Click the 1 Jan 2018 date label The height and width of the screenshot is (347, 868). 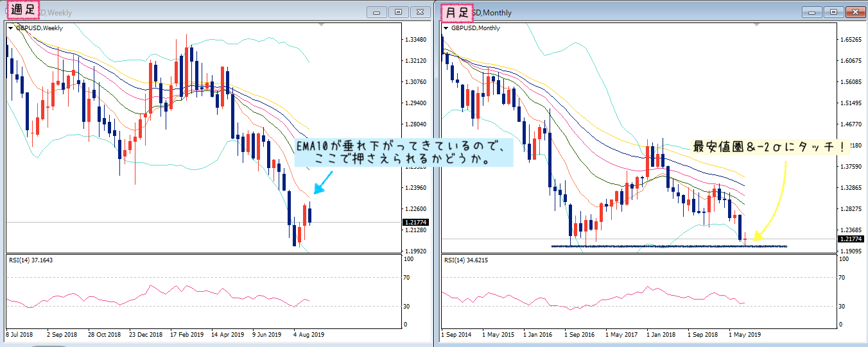(x=661, y=335)
